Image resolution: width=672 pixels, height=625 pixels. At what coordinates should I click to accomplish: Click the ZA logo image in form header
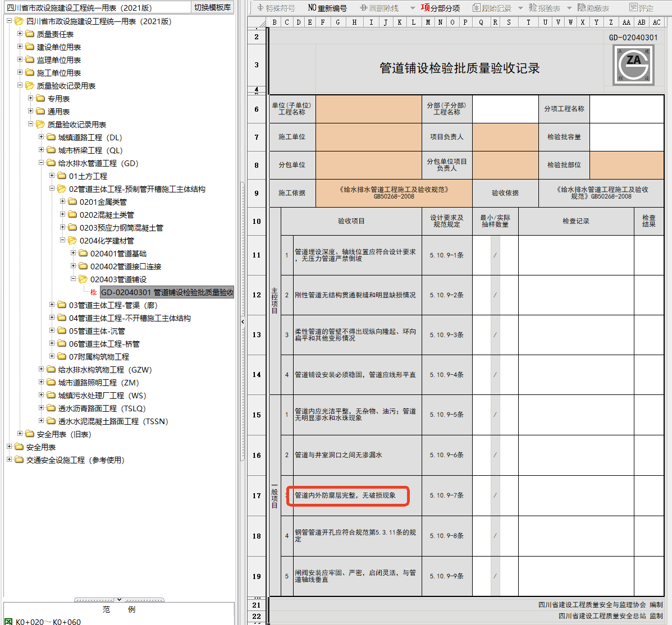[633, 65]
